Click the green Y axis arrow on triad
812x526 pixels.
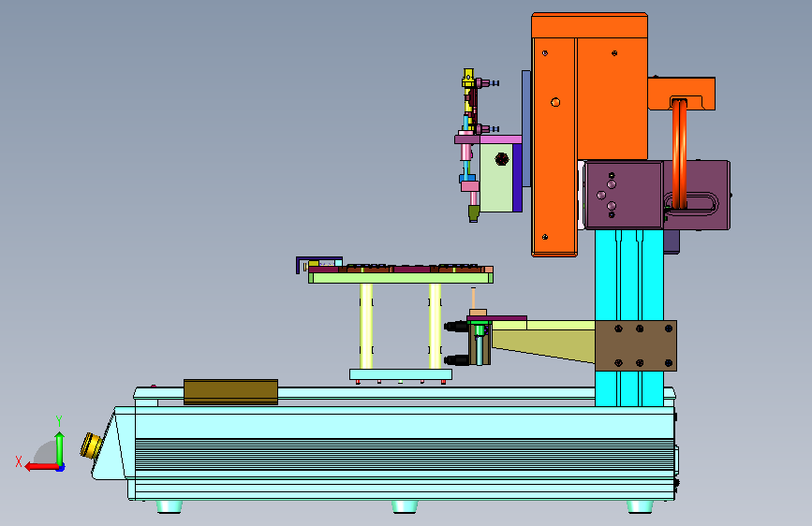pyautogui.click(x=60, y=447)
